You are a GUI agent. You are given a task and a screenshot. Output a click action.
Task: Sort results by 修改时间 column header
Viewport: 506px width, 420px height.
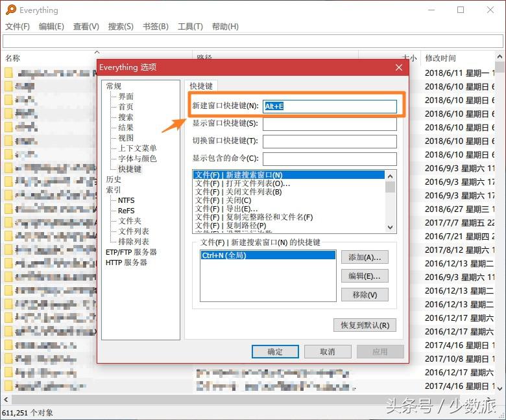(440, 58)
